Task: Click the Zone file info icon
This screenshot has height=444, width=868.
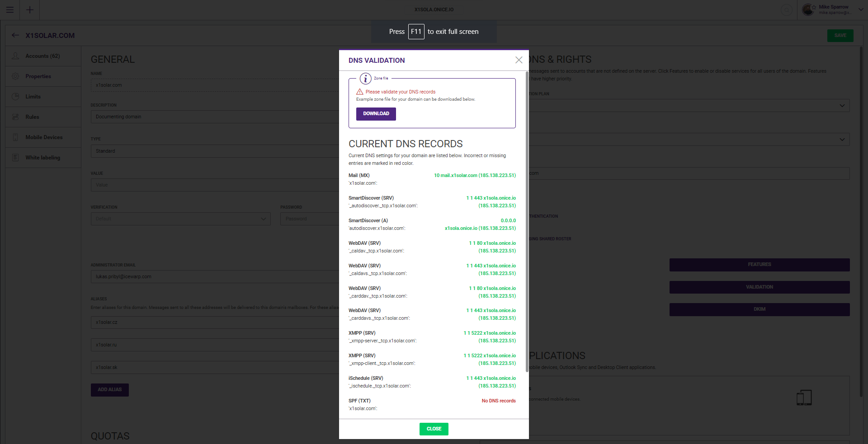Action: [x=365, y=79]
